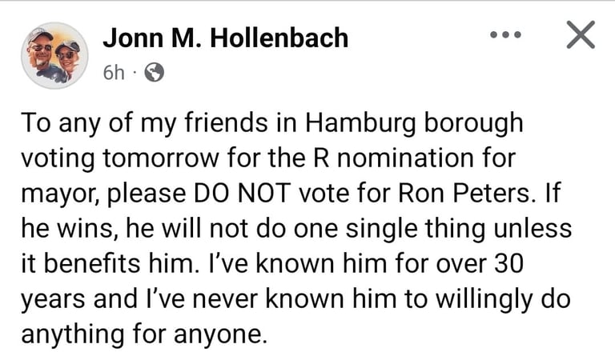The height and width of the screenshot is (364, 615).
Task: Open the three-dot post options menu
Action: tap(504, 35)
